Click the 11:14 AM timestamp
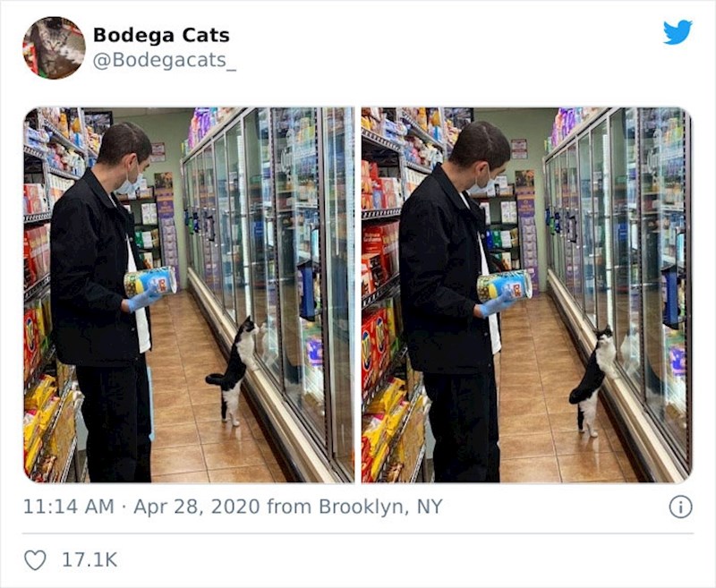716x588 pixels. pos(69,507)
